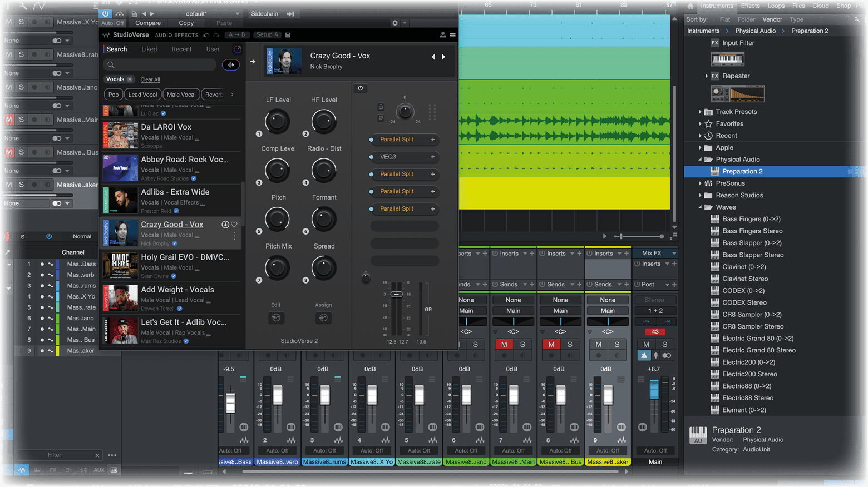Mute the Main output channel
The height and width of the screenshot is (487, 868).
click(x=647, y=345)
